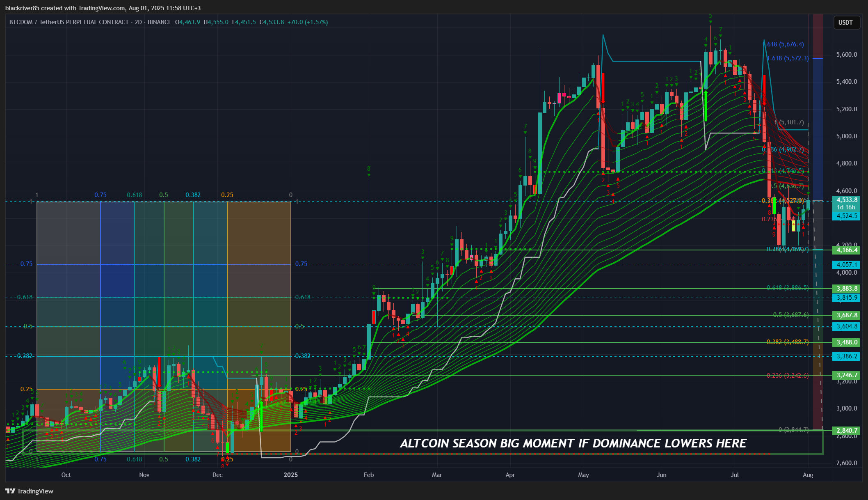Screen dimensions: 868x500
Task: Click the BTCDOM / TetherUS PERPETUAL CONTRACT title
Action: [69, 22]
